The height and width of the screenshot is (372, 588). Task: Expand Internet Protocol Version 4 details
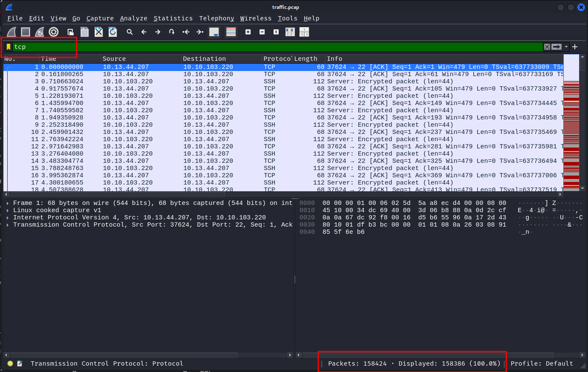(x=8, y=218)
